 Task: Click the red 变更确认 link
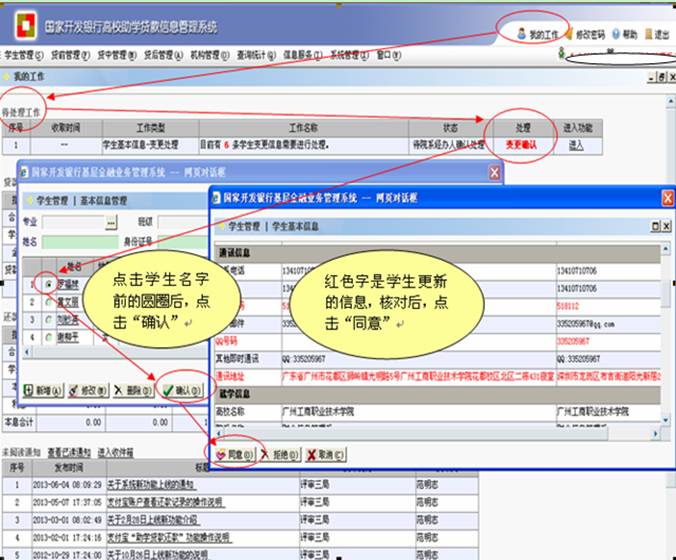(x=521, y=146)
